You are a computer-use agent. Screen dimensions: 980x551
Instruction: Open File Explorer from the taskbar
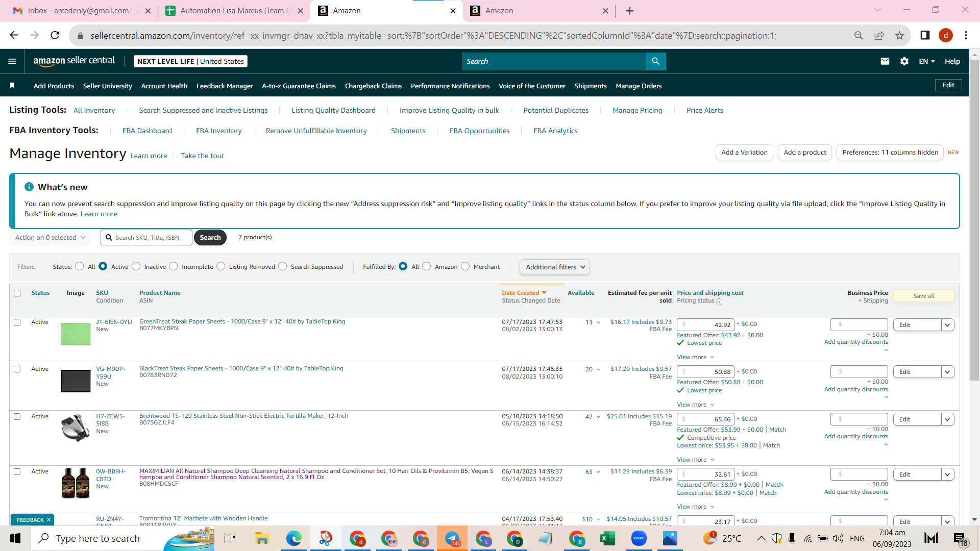[x=262, y=538]
